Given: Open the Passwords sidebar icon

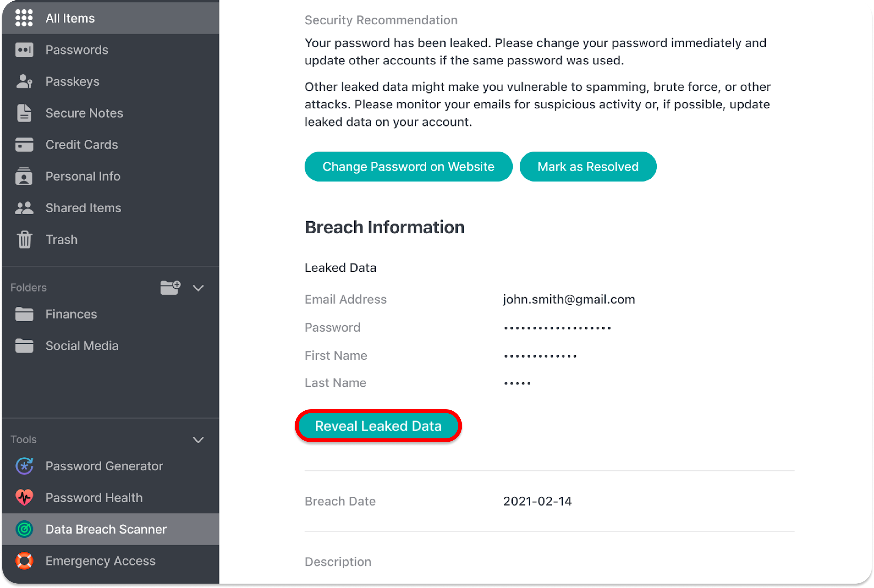Looking at the screenshot, I should pyautogui.click(x=24, y=50).
